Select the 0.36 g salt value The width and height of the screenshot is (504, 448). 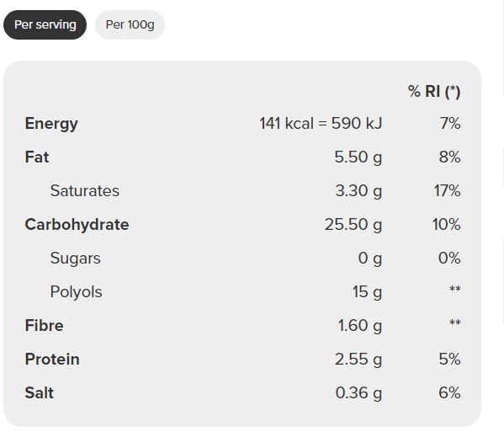point(358,393)
